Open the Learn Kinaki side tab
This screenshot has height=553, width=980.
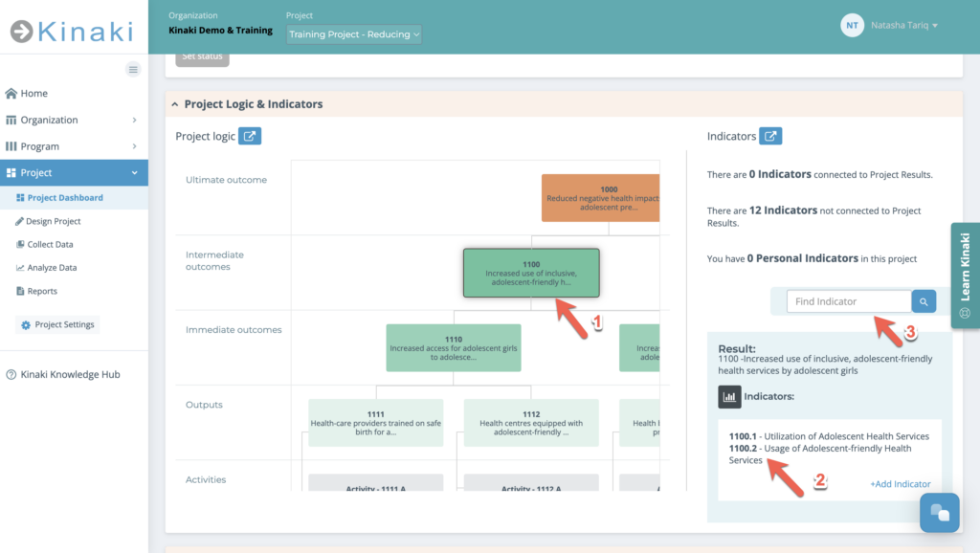965,276
